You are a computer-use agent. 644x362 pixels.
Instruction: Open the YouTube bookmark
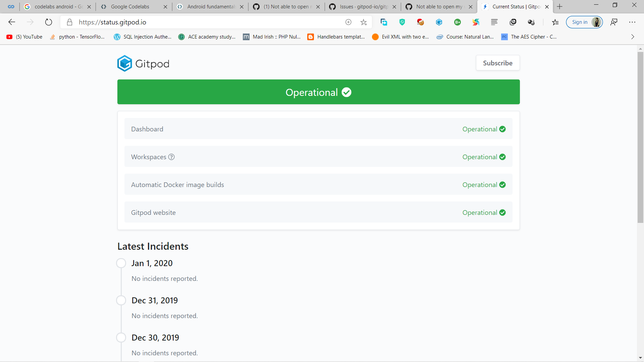coord(24,37)
